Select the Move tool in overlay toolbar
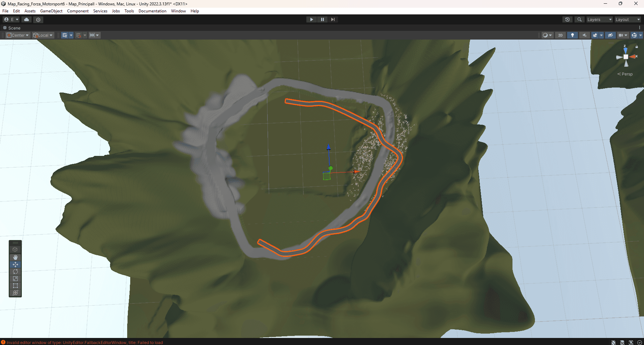Image resolution: width=644 pixels, height=345 pixels. pos(15,265)
